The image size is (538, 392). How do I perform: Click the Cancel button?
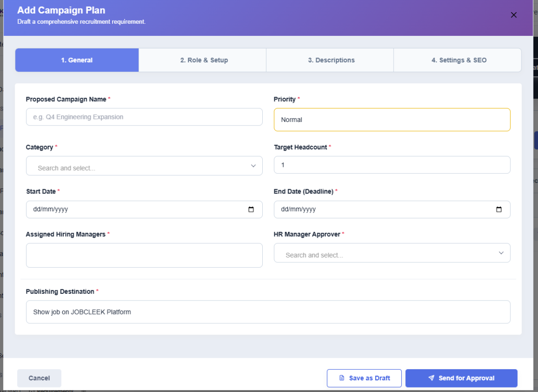(x=39, y=378)
